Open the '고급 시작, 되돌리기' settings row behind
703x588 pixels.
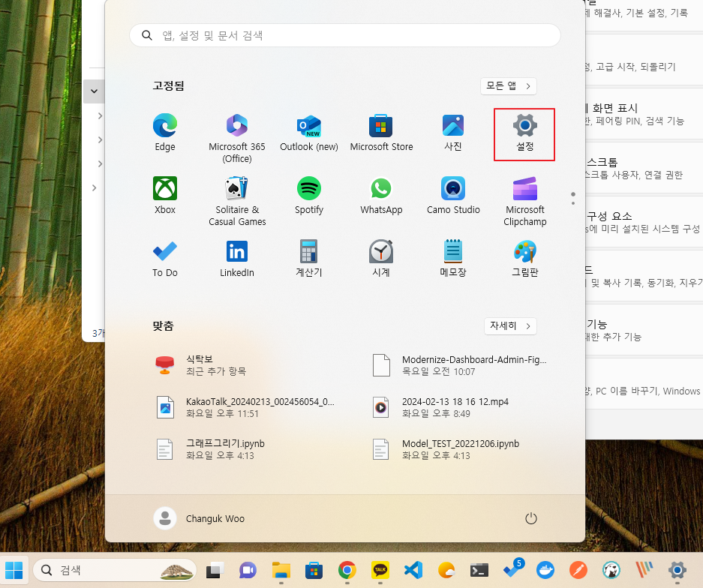pos(644,61)
